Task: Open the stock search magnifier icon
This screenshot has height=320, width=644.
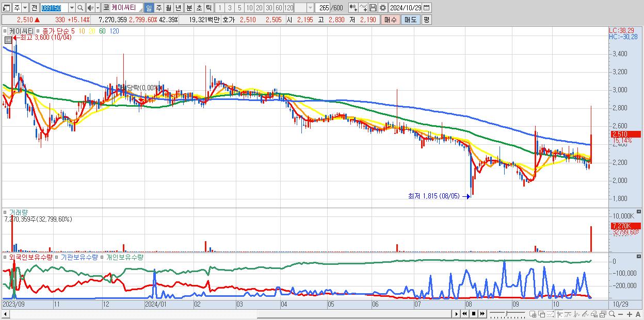Action: point(80,8)
